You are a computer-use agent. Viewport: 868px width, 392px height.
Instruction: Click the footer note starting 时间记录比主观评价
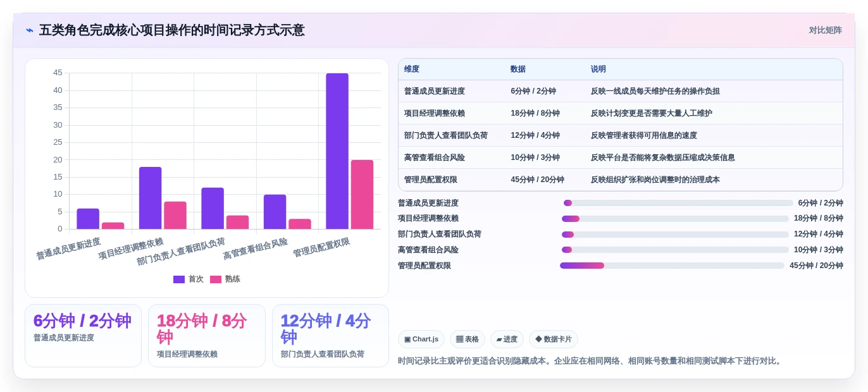click(x=591, y=362)
